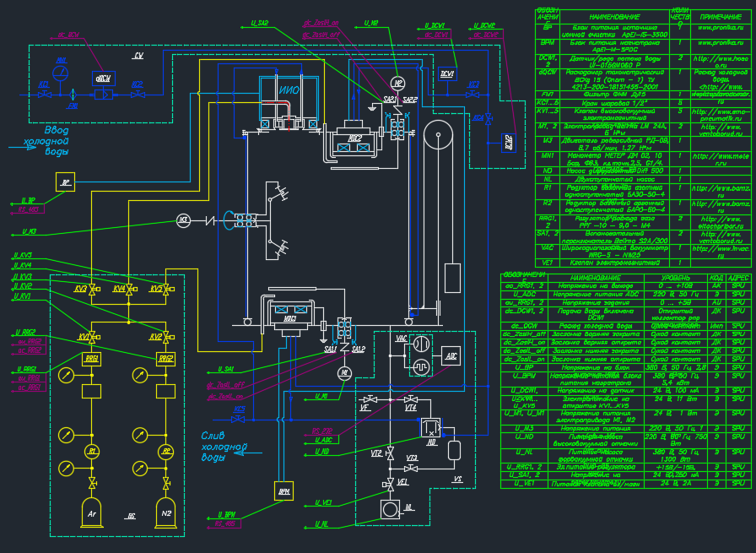Select the RRG2 regulator box

point(166,359)
